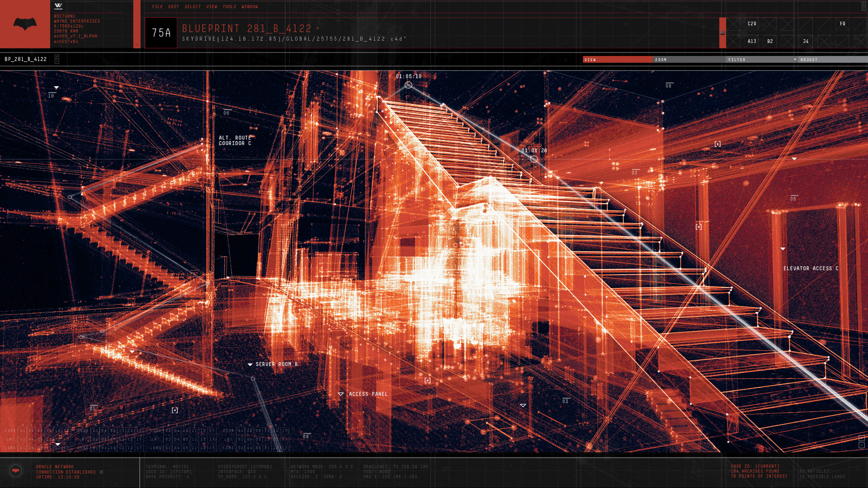Click the outlined triangle marker near node 03
Screen dimensions: 868x488
pyautogui.click(x=523, y=406)
